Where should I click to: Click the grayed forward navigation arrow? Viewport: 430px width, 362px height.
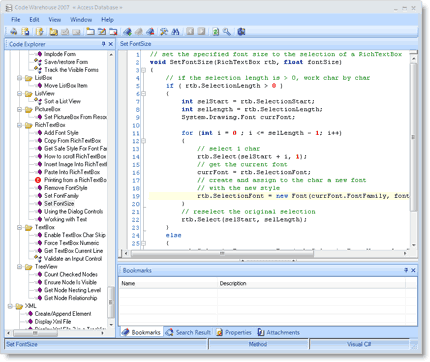(201, 32)
